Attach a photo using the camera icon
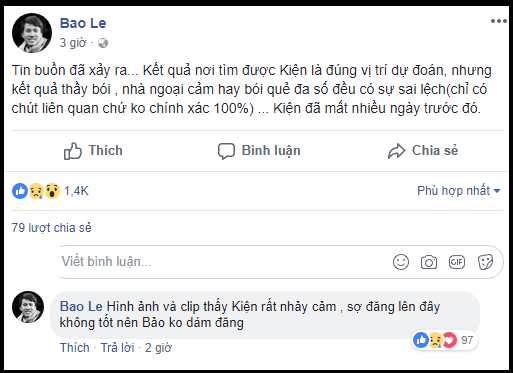 (429, 262)
